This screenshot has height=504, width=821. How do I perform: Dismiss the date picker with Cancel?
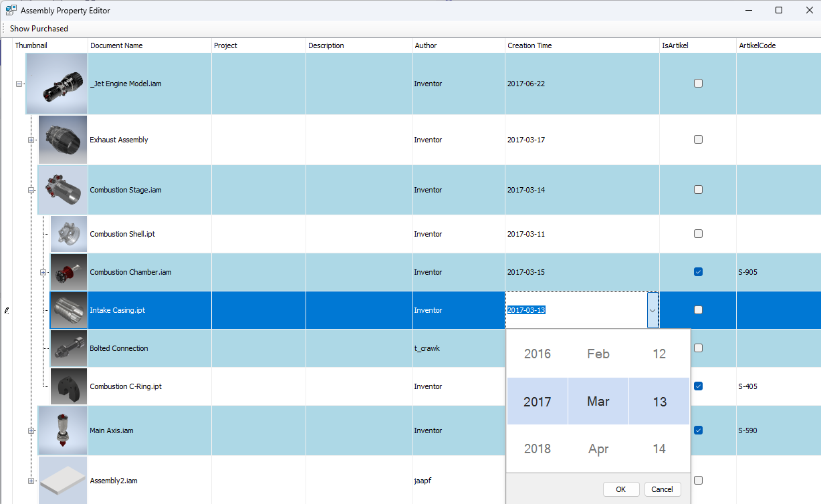662,489
